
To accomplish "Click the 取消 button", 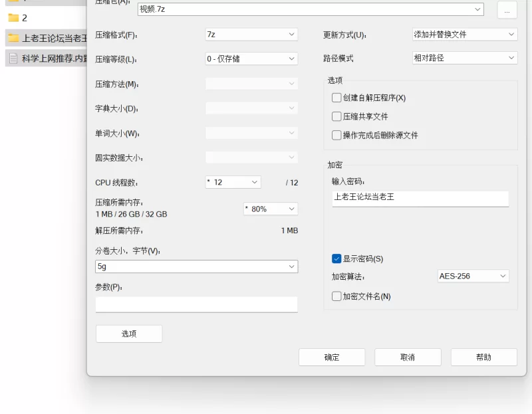I will (408, 357).
